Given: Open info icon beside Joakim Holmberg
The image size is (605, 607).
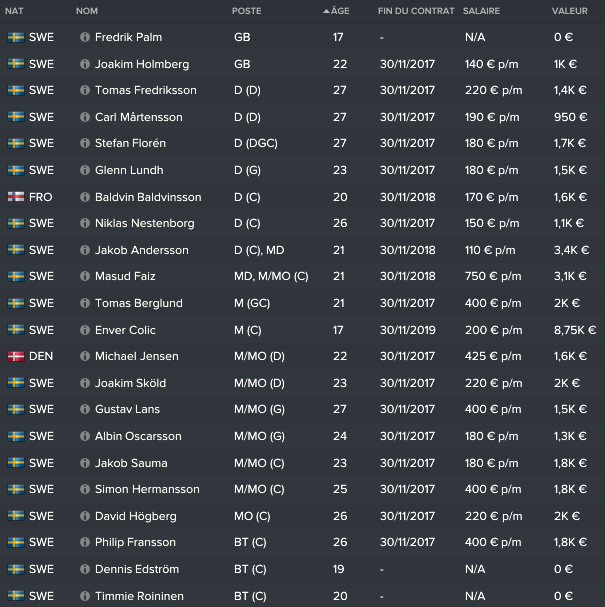Looking at the screenshot, I should 84,64.
